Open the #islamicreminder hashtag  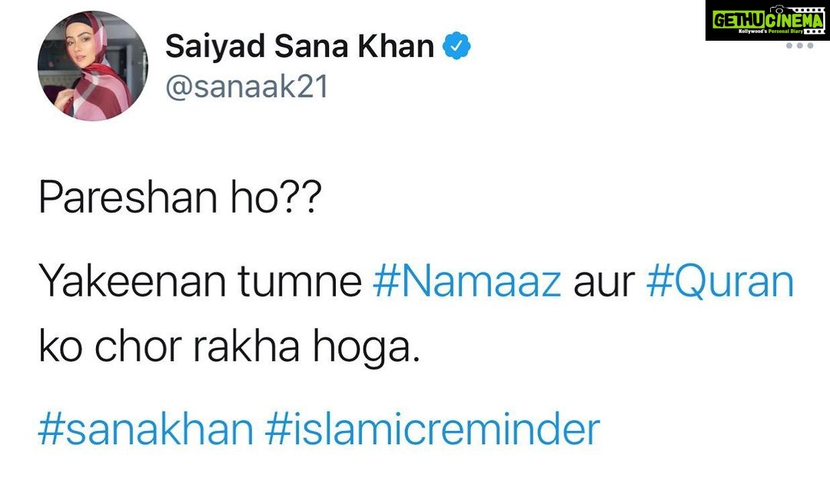[433, 429]
